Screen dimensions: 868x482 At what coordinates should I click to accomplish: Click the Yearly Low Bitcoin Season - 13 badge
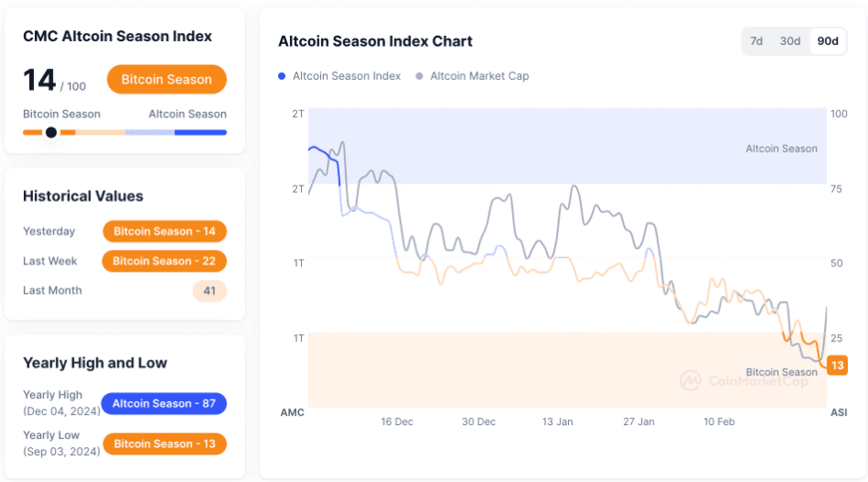coord(164,444)
